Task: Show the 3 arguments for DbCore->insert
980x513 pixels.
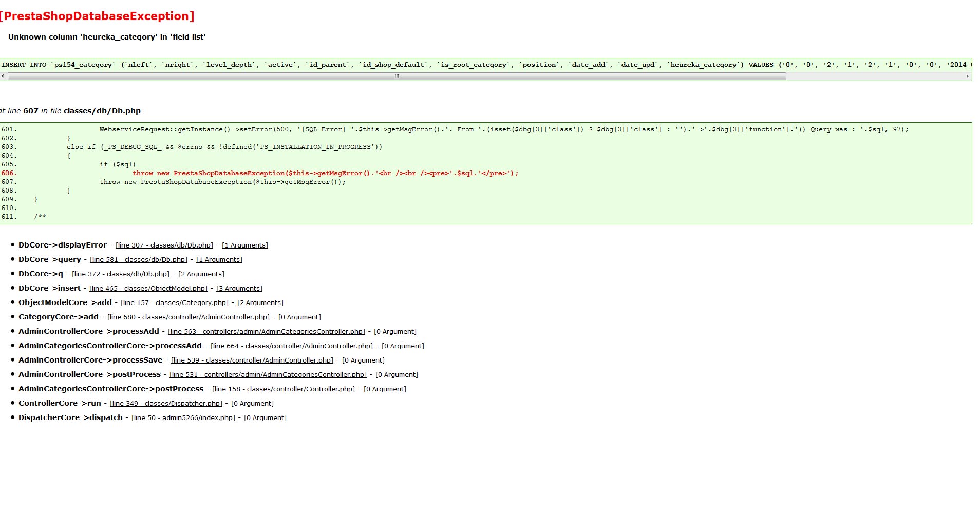Action: (239, 289)
